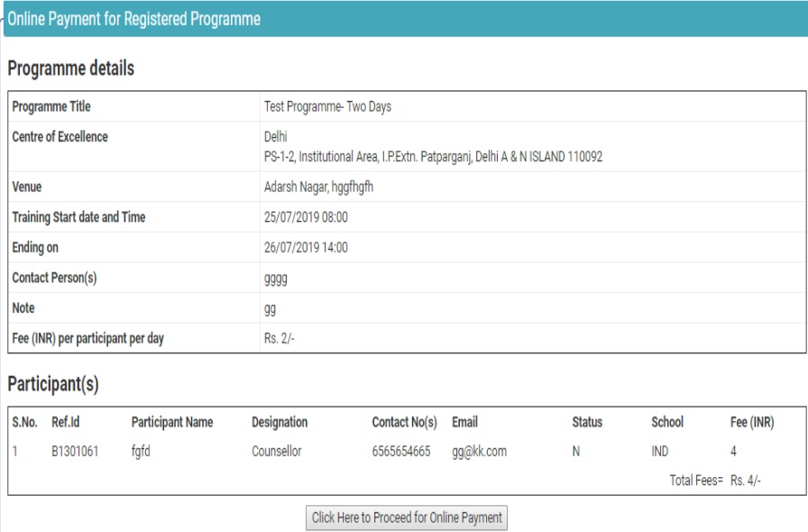Click the Programme details heading
Viewport: 808px width, 532px height.
pos(71,69)
